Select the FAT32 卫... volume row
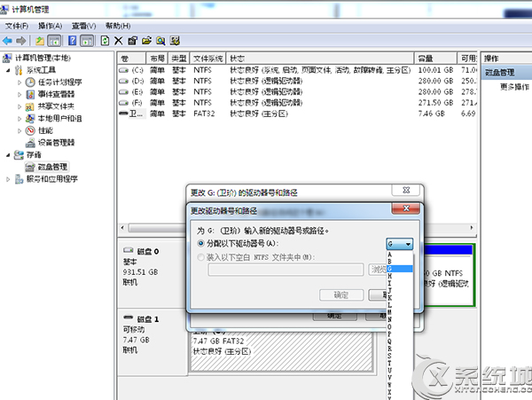 [x=297, y=114]
